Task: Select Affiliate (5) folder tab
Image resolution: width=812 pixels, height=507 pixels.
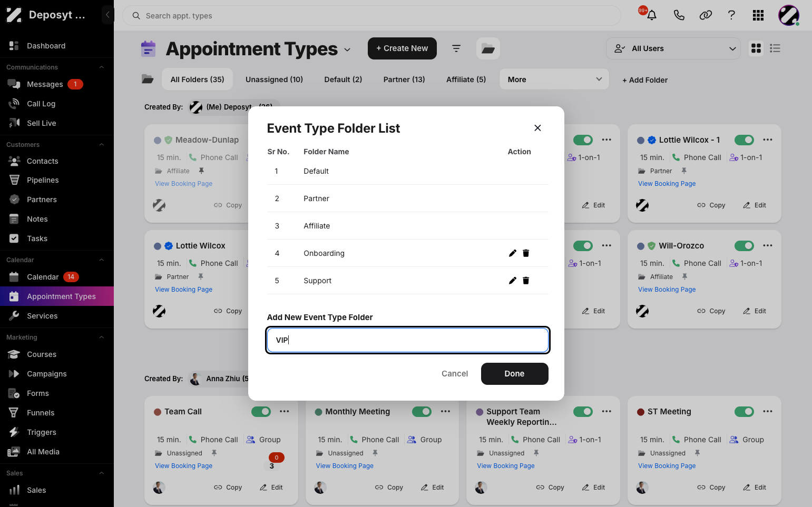Action: tap(466, 79)
